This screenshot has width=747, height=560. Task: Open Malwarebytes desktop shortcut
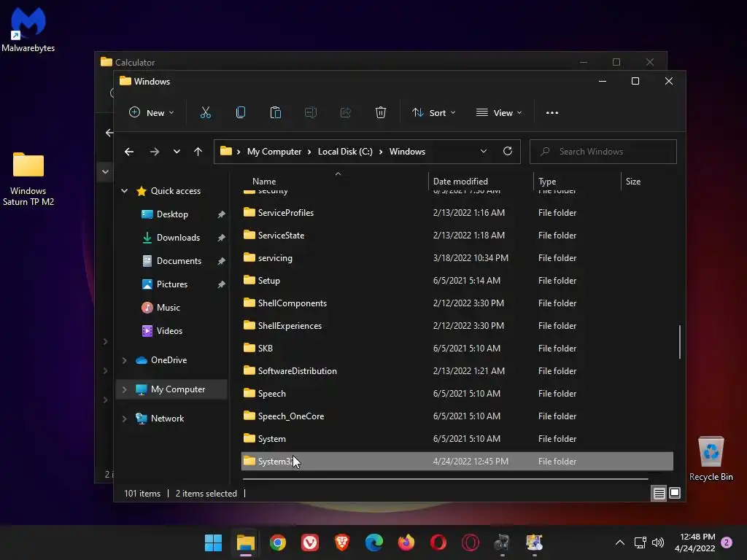(x=28, y=28)
